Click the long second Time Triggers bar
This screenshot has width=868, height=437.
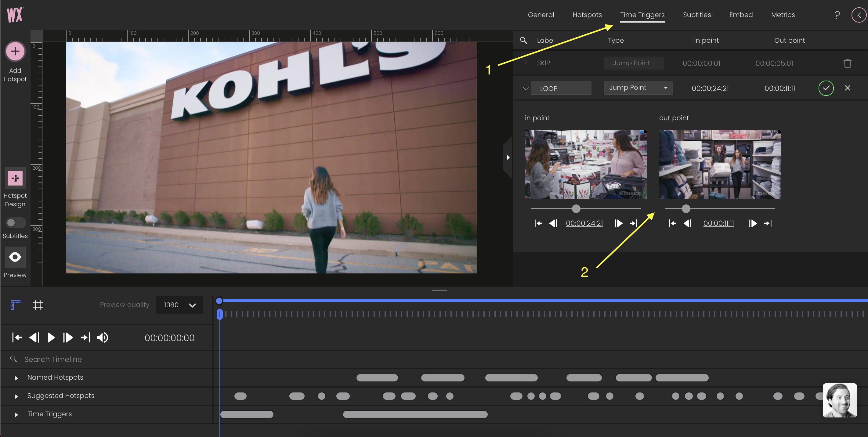(415, 414)
